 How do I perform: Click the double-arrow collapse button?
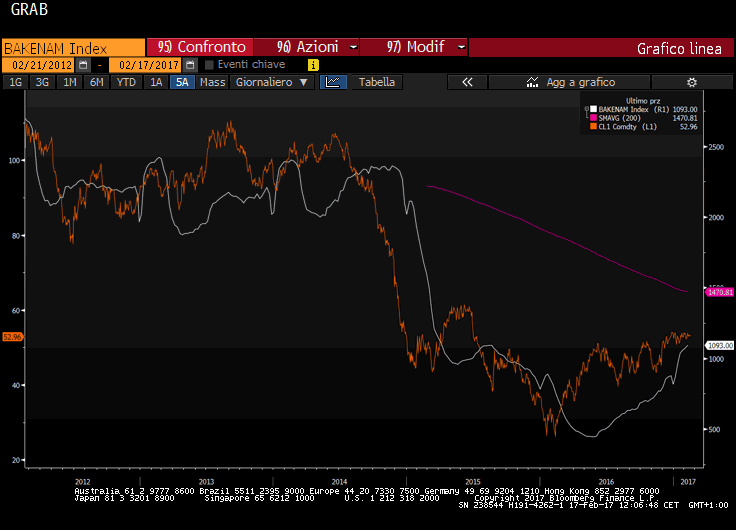pos(467,82)
